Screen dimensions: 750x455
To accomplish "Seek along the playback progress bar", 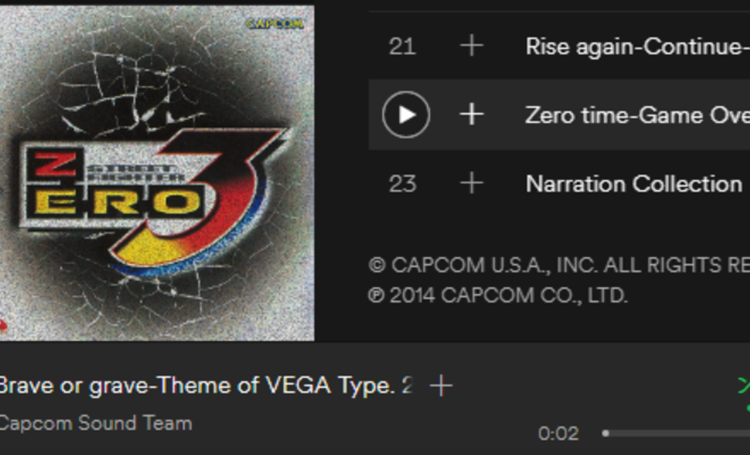I will click(x=680, y=433).
